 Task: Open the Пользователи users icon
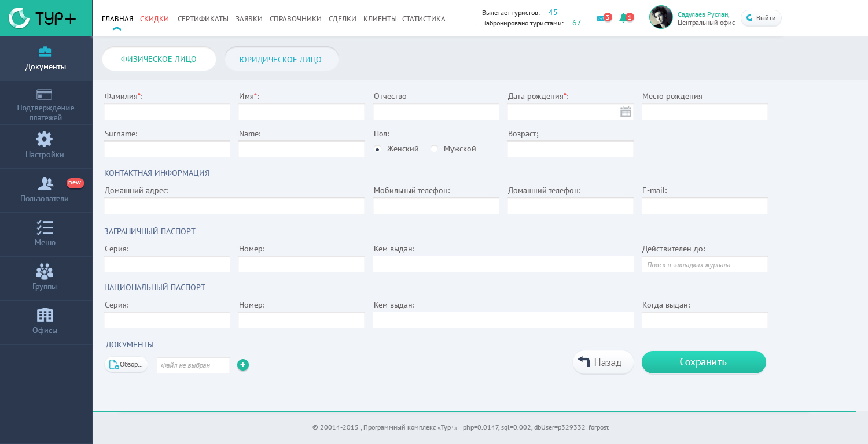tap(45, 183)
